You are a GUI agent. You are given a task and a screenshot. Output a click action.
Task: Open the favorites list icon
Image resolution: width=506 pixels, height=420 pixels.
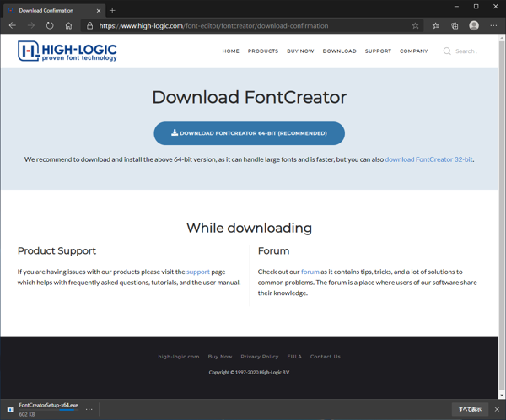point(436,26)
